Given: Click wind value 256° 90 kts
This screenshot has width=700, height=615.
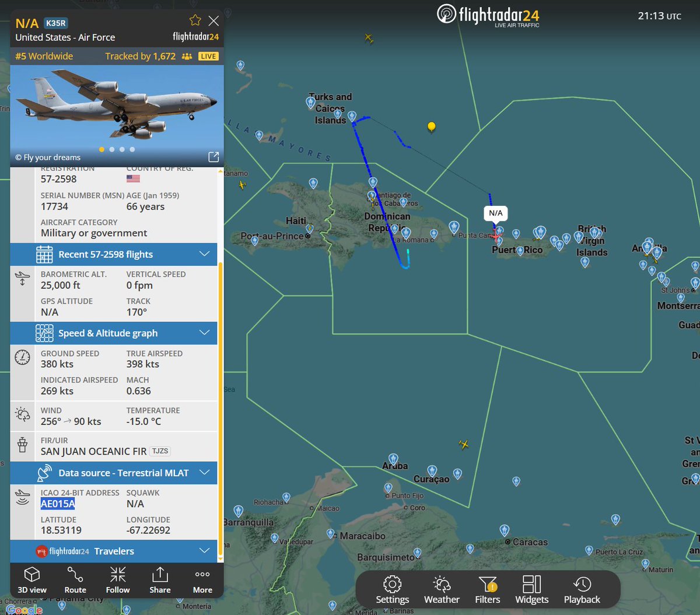Looking at the screenshot, I should 71,421.
